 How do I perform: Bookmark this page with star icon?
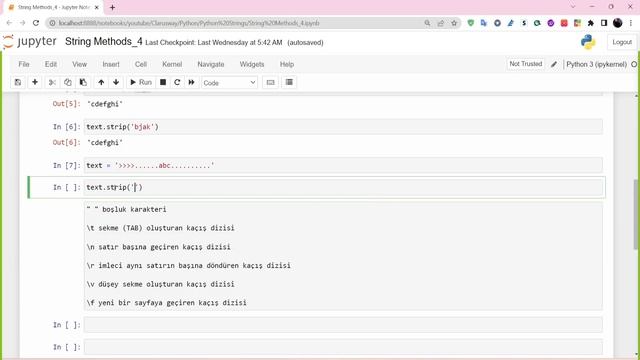(454, 23)
